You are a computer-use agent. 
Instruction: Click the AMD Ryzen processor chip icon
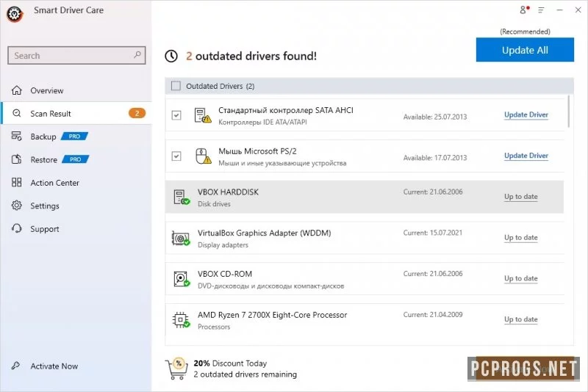click(181, 320)
